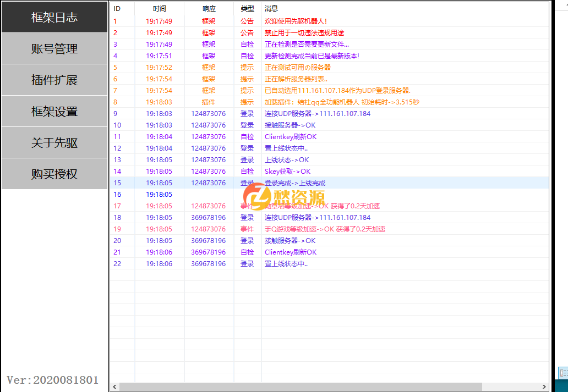
Task: Open the 账号管理 sidebar section
Action: pyautogui.click(x=53, y=48)
